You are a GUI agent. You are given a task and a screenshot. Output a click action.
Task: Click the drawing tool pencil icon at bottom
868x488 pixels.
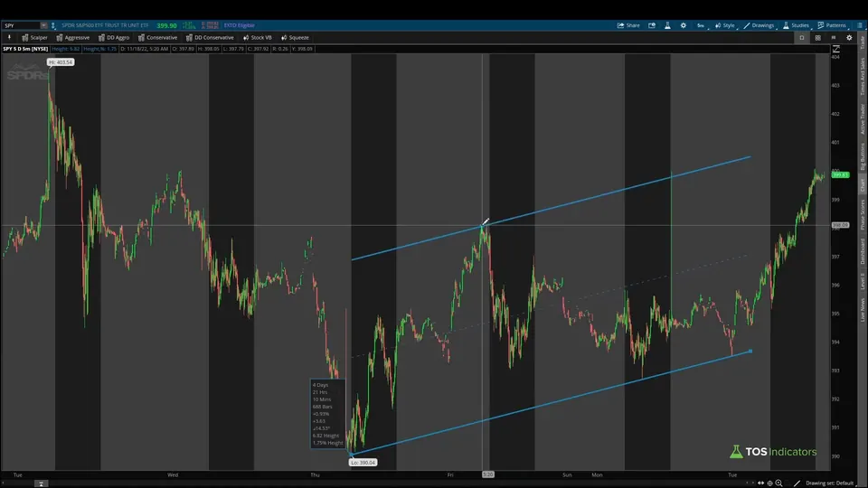click(x=797, y=483)
